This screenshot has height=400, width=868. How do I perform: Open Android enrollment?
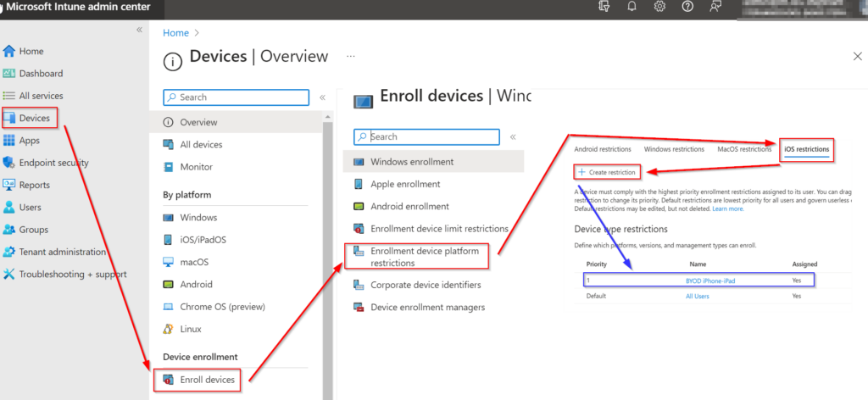tap(401, 206)
